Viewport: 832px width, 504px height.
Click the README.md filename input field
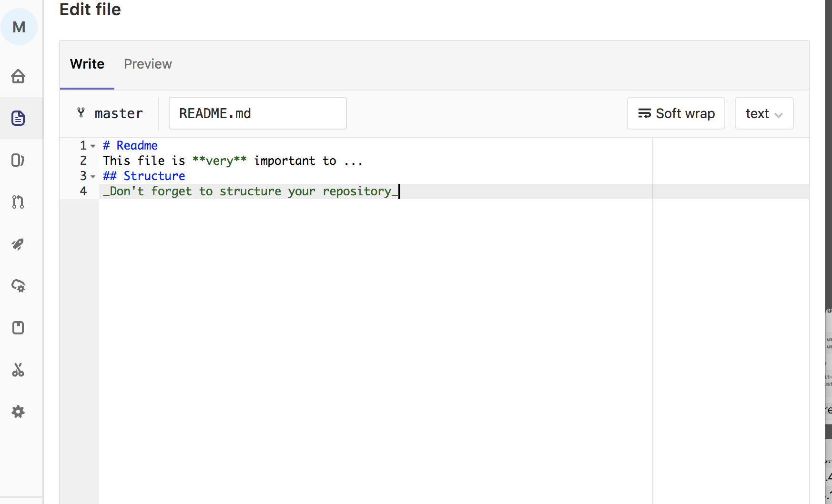point(257,113)
